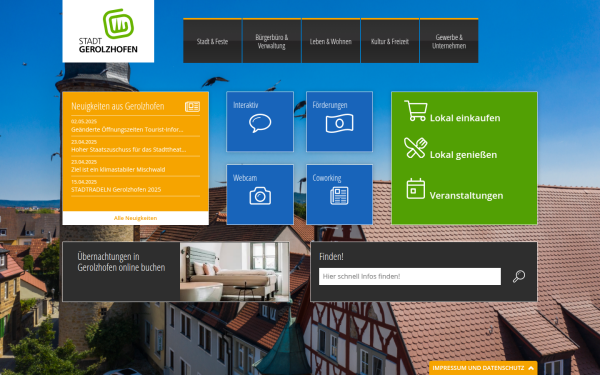Open the Bürgerbüro & Verwaltung menu
This screenshot has height=375, width=600.
pos(272,41)
